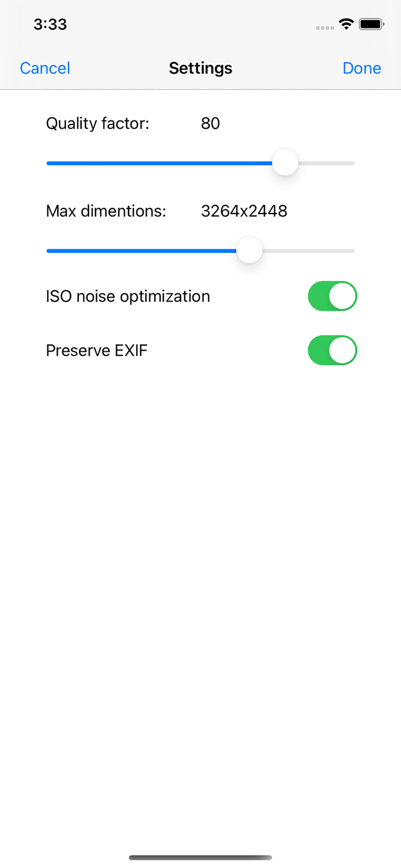Tap the Max dimentions slider handle

click(x=249, y=250)
